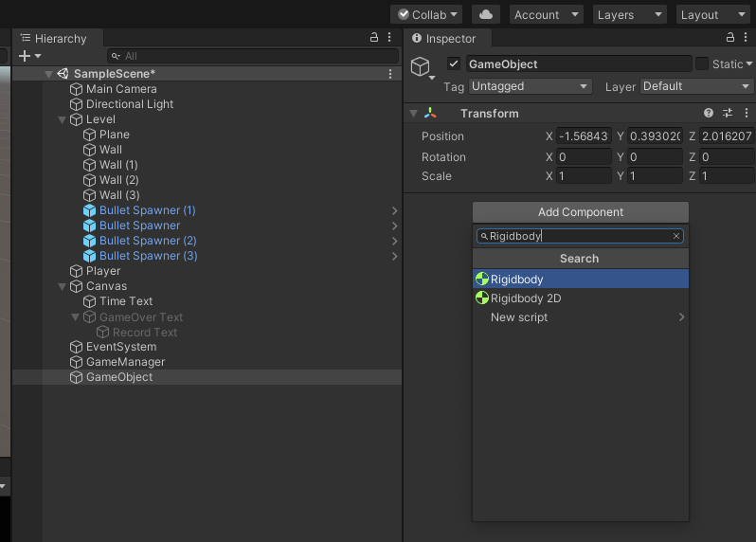Open the Static flags dropdown arrow
Screen dimensions: 756x542
coord(748,63)
